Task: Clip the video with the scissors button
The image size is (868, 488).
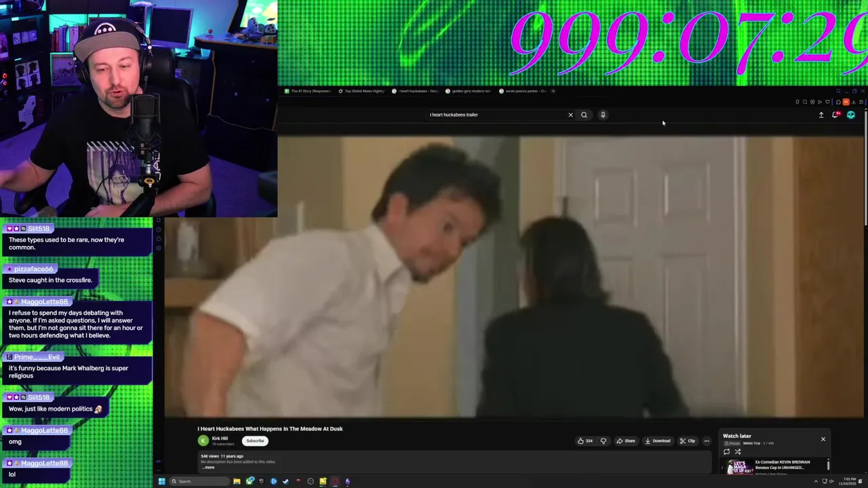Action: pos(688,441)
